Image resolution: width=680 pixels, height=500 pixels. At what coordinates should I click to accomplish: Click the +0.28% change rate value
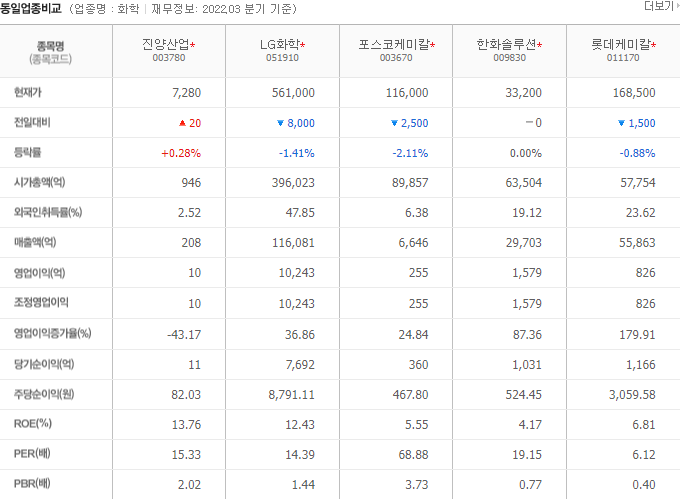coord(181,153)
